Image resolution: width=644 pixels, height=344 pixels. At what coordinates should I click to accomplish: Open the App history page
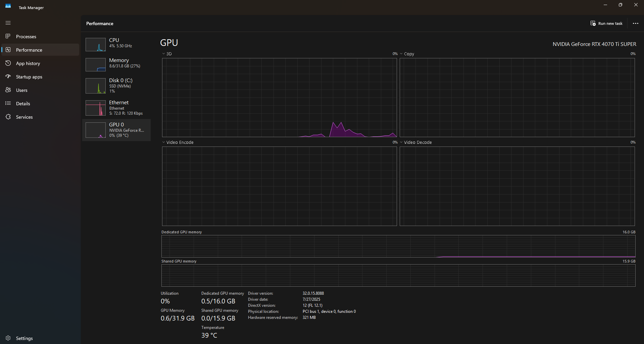(40, 63)
